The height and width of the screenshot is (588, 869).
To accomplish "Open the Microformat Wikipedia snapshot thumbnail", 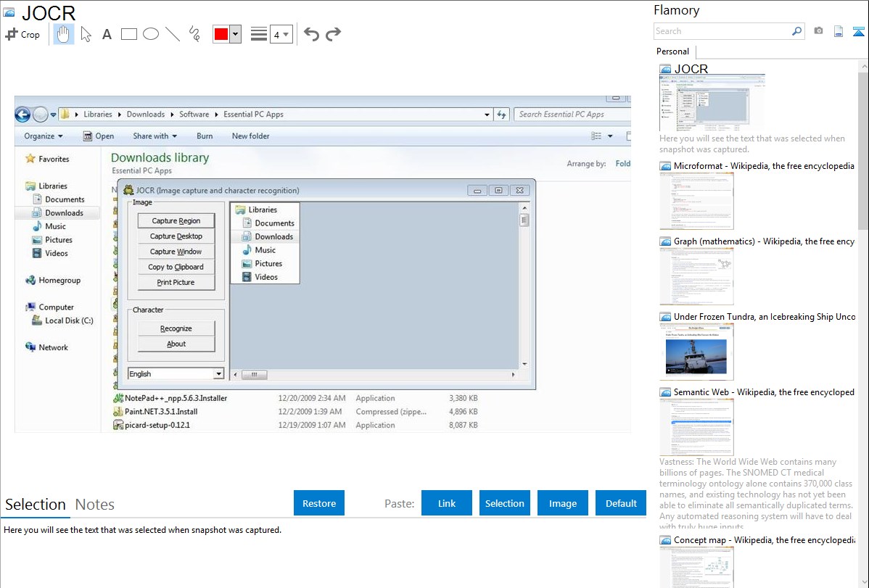I will coord(696,201).
